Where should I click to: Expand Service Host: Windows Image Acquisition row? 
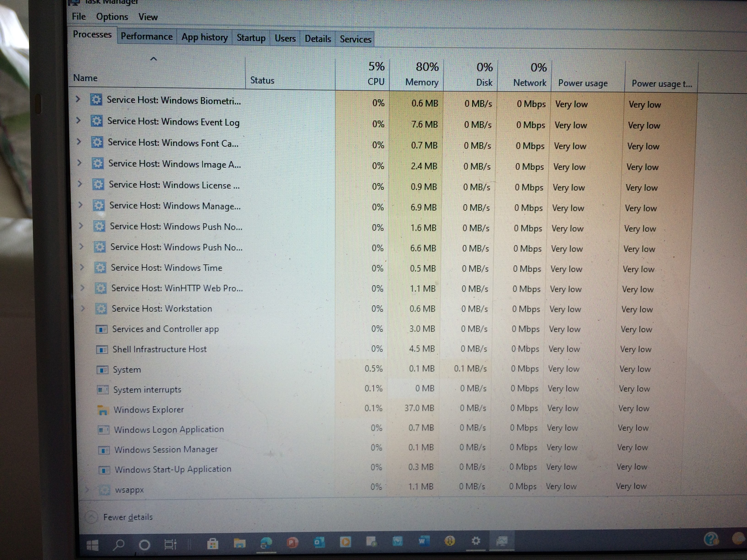tap(80, 163)
